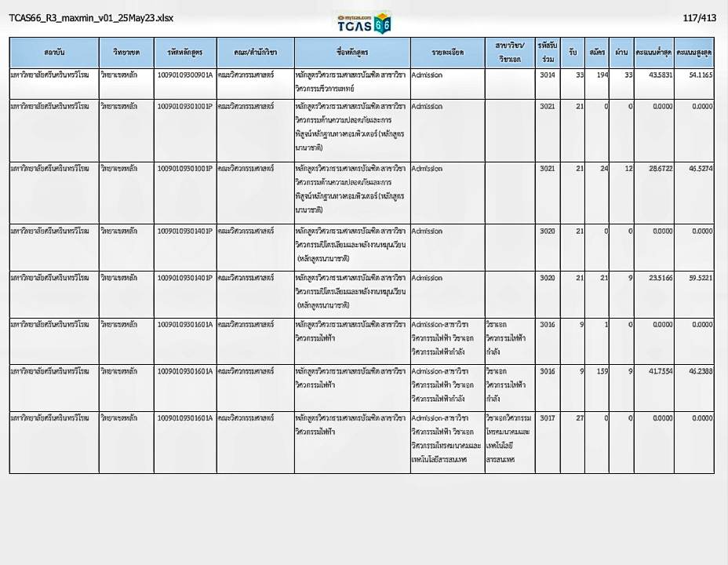This screenshot has width=728, height=565.
Task: Select the คณะ/สำนักวิชา column header
Action: tap(255, 53)
